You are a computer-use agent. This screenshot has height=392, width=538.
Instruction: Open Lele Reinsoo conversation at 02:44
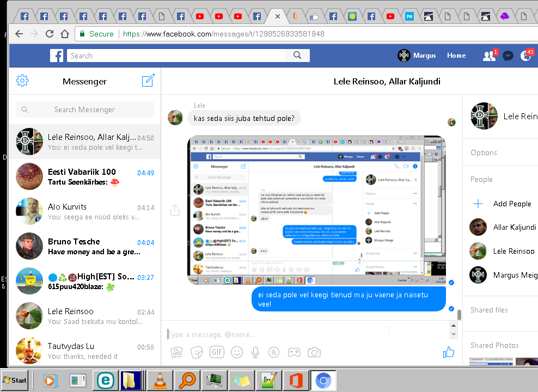85,316
